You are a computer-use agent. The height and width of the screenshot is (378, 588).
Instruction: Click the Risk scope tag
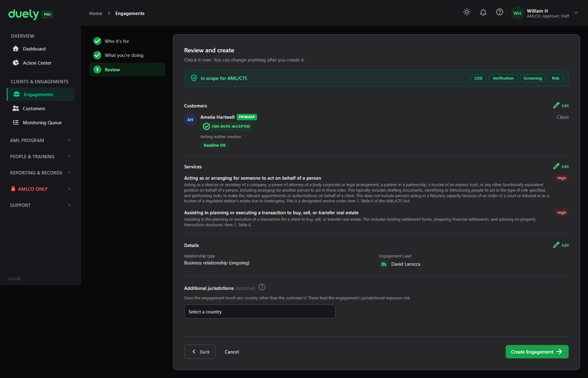click(555, 78)
